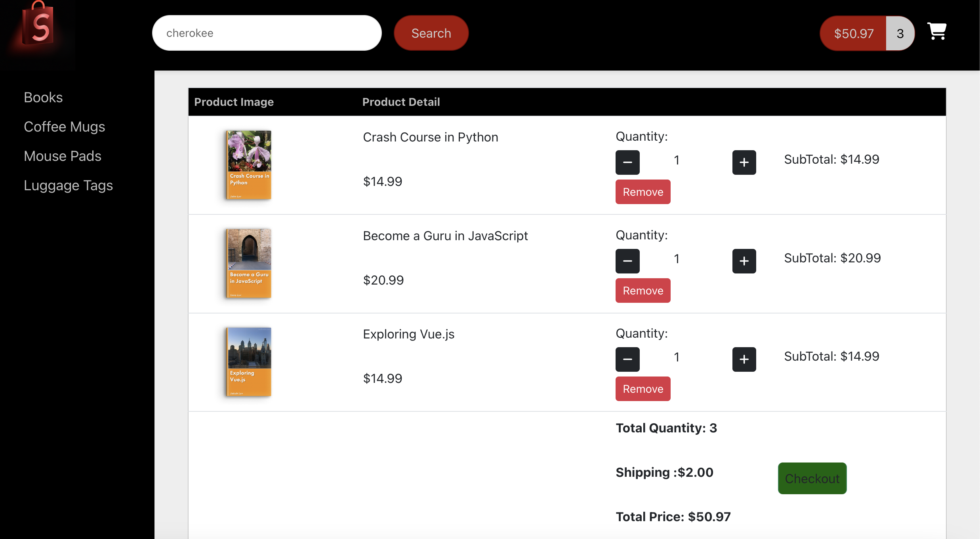
Task: Open the Books category
Action: [43, 97]
